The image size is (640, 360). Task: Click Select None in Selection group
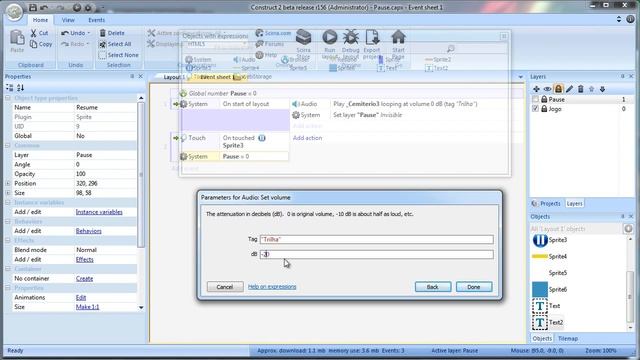(118, 55)
